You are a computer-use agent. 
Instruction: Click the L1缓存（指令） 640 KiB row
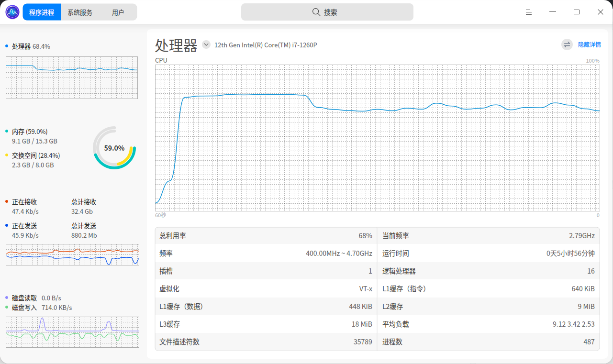489,289
